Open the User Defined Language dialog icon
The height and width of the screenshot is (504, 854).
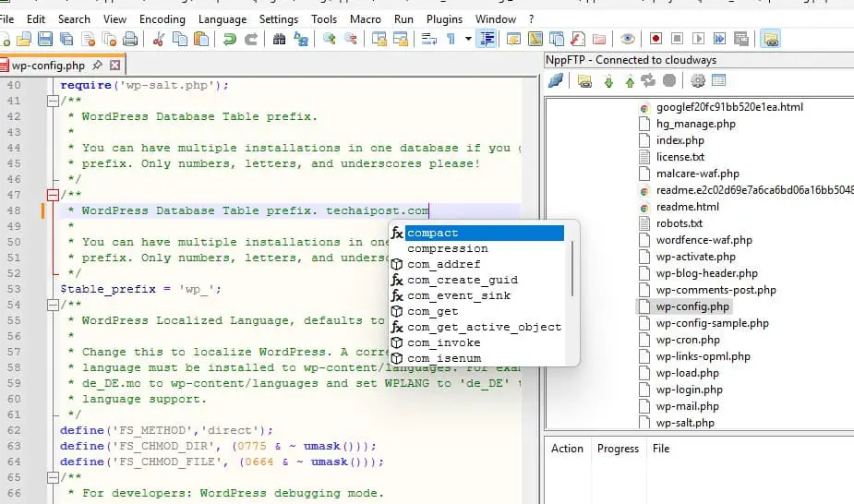point(513,39)
